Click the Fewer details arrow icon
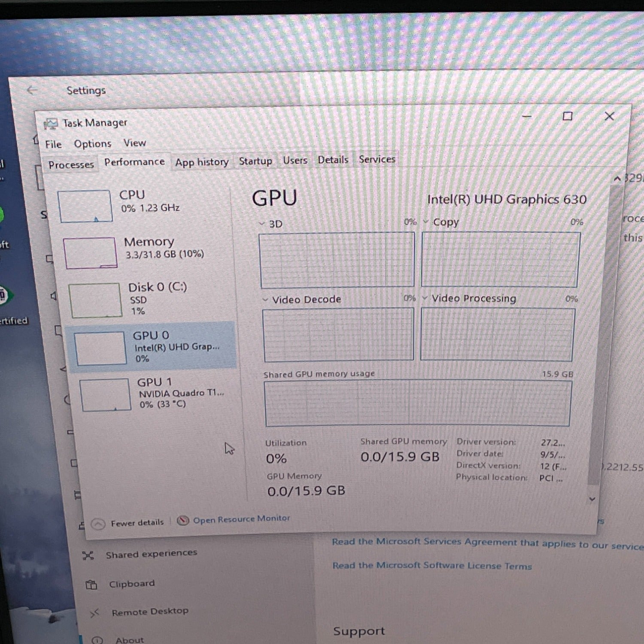Viewport: 644px width, 644px height. click(98, 524)
